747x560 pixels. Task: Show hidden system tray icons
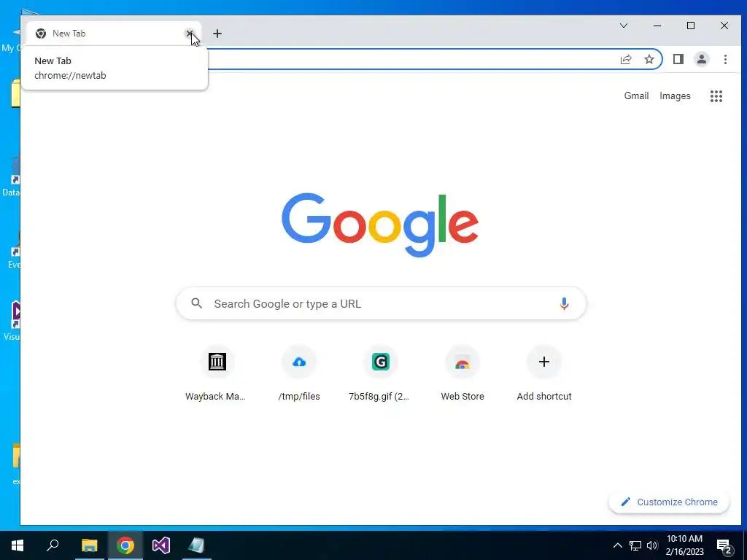[x=617, y=545]
